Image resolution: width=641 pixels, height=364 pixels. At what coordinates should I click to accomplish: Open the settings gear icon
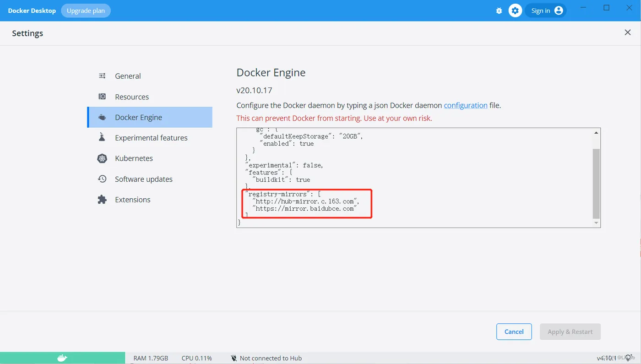tap(515, 11)
